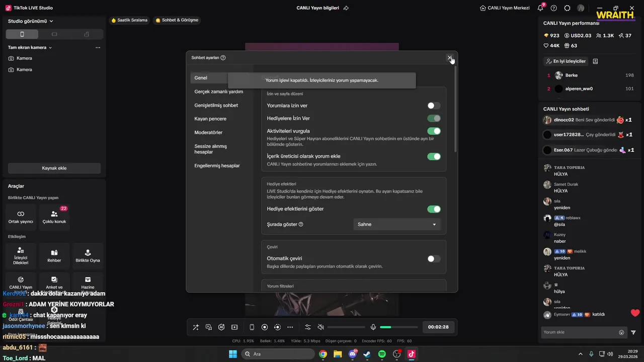Open the Birlikte Oyna tool
This screenshot has height=362, width=644.
pyautogui.click(x=88, y=256)
